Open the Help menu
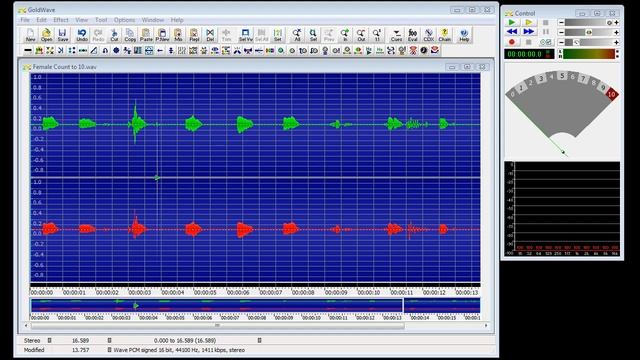 (177, 20)
